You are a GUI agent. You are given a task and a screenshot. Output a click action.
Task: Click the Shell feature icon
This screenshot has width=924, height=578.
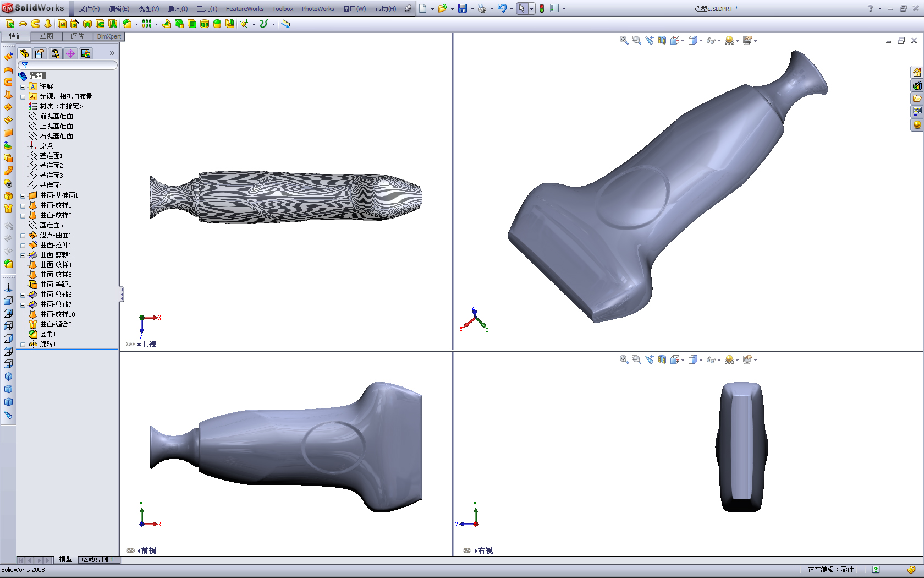click(192, 24)
